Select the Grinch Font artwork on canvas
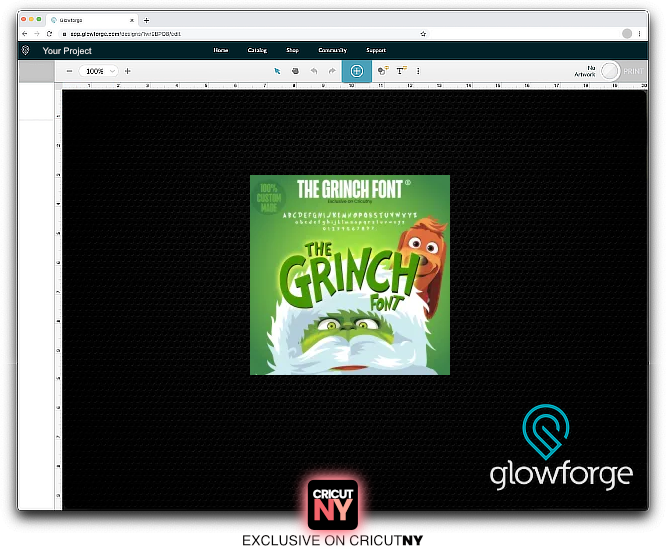The width and height of the screenshot is (666, 552). pyautogui.click(x=350, y=275)
